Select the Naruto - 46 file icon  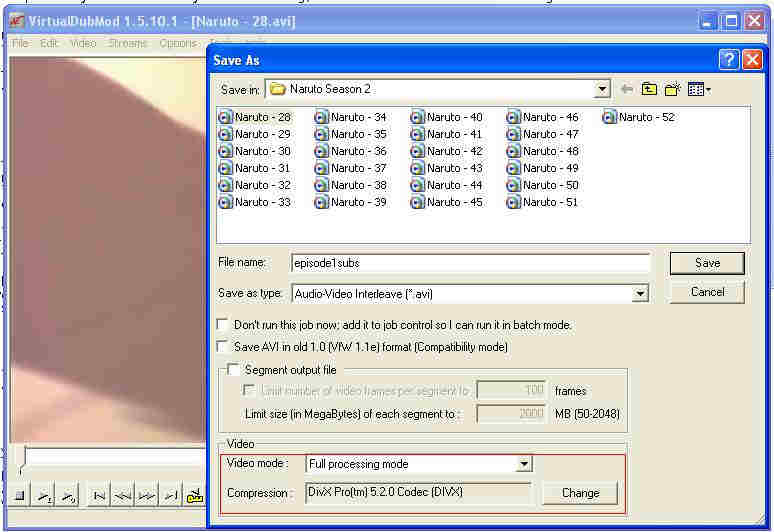click(513, 117)
